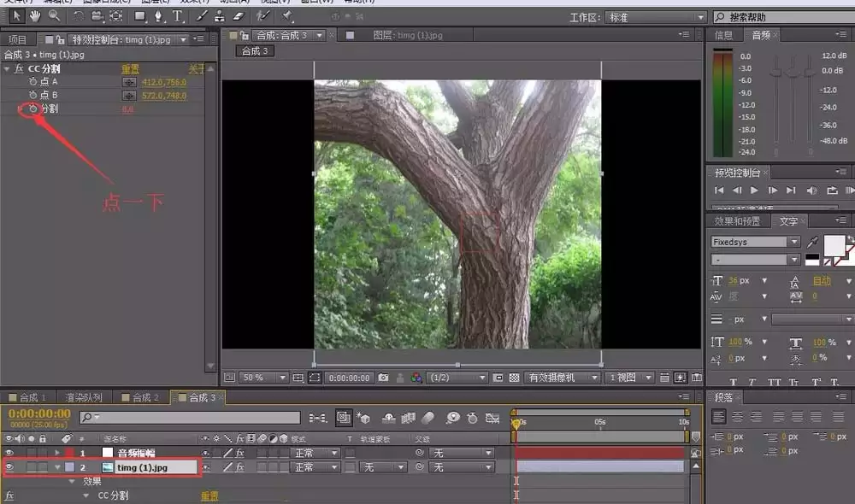
Task: Open the 渲染队列 tab
Action: pyautogui.click(x=84, y=397)
